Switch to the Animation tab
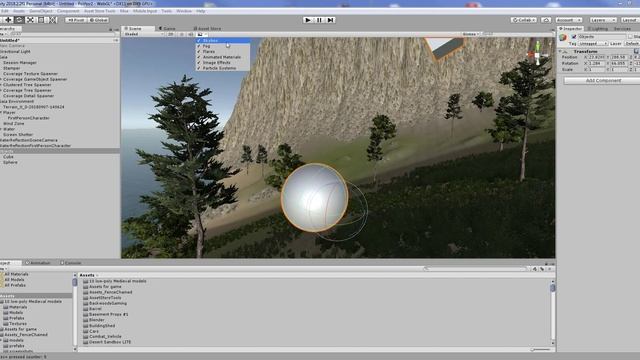Screen dimensions: 640x360 [x=38, y=263]
